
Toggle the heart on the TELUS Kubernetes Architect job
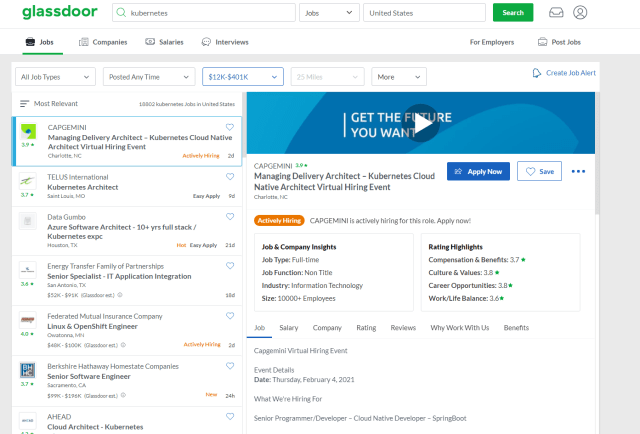pos(230,176)
